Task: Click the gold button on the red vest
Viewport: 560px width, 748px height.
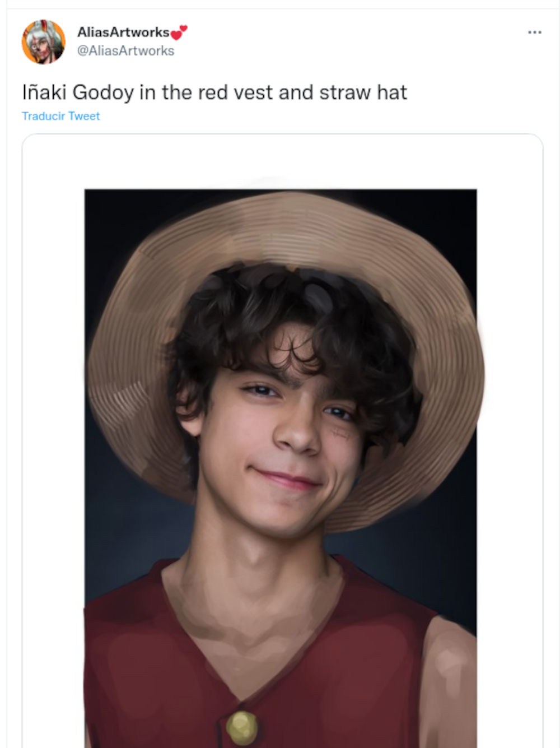Action: 241,727
